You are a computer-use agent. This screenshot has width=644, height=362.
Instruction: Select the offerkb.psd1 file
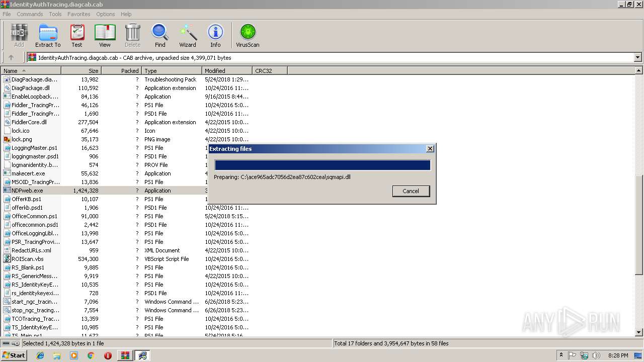(x=27, y=208)
